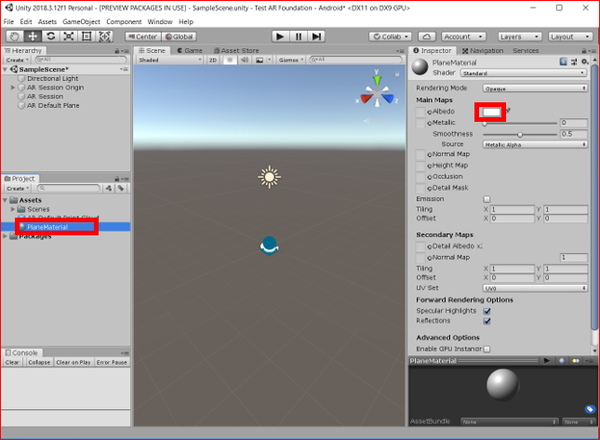Open the Shader dropdown
Image resolution: width=600 pixels, height=440 pixels.
(523, 73)
